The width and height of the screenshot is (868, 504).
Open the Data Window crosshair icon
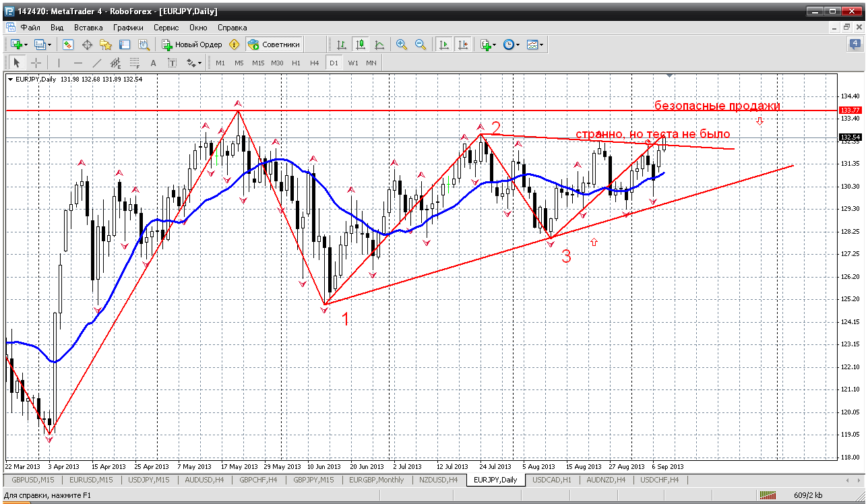pos(87,44)
